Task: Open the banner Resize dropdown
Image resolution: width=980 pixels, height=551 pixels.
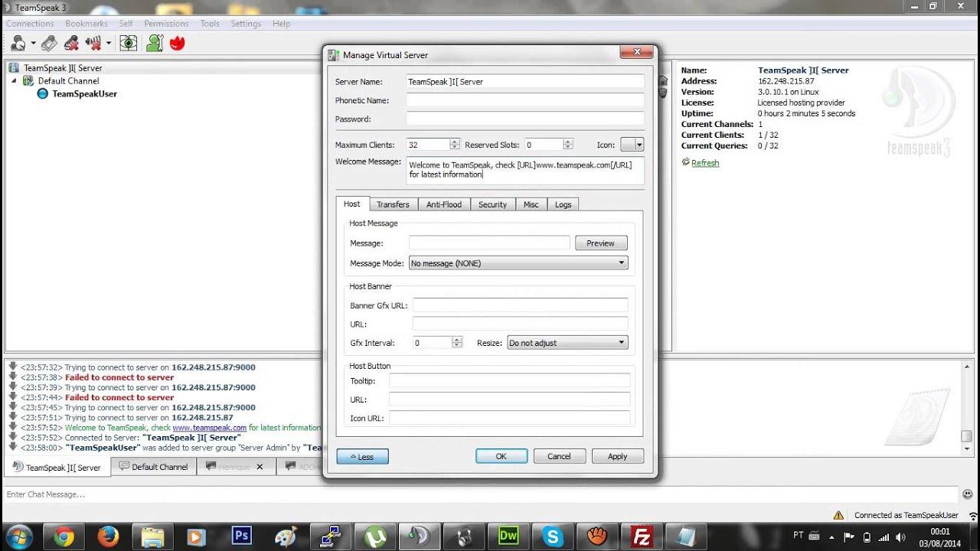Action: point(567,343)
